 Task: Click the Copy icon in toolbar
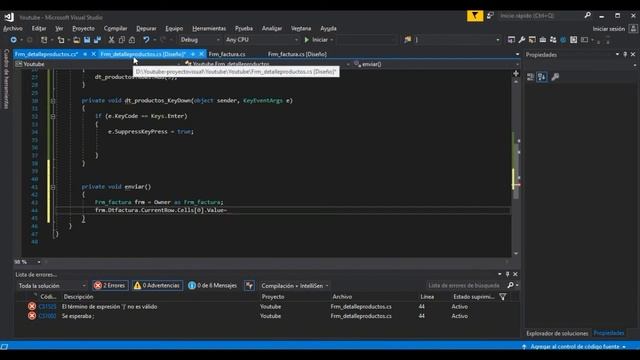click(122, 40)
